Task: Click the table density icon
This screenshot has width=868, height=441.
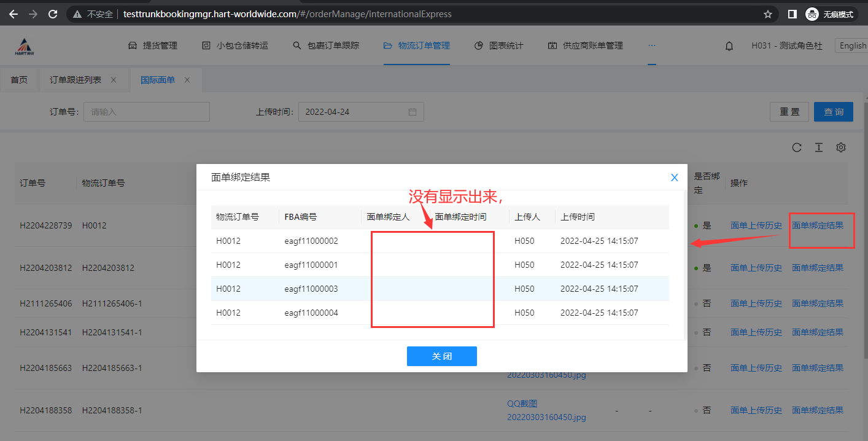Action: click(819, 147)
